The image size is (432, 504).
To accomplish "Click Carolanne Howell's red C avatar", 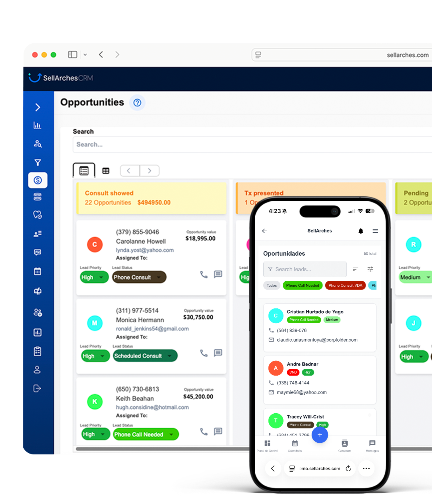I will point(95,244).
